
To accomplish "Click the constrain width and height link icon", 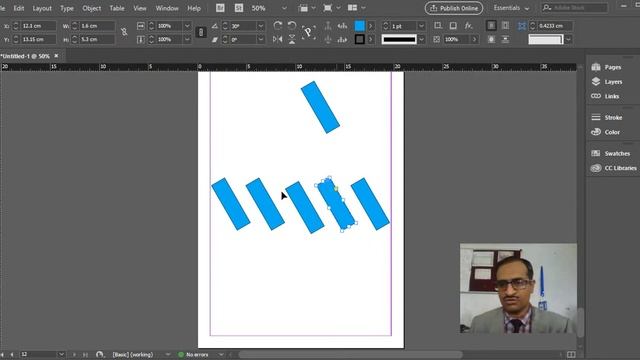I will [124, 32].
